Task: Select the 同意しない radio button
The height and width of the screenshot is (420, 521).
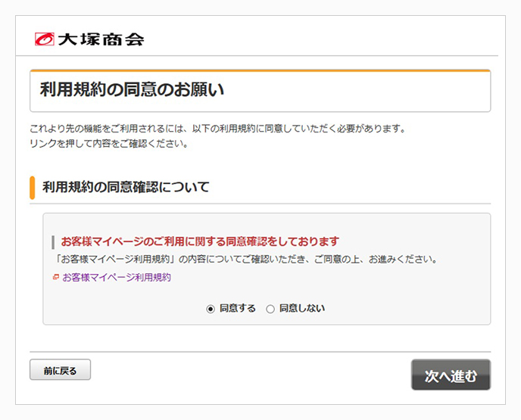Action: click(x=270, y=309)
